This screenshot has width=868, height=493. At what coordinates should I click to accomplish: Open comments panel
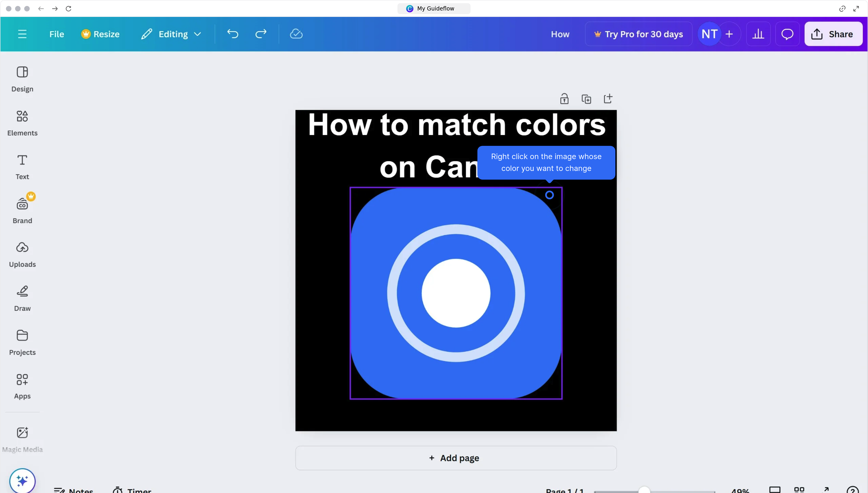click(787, 34)
